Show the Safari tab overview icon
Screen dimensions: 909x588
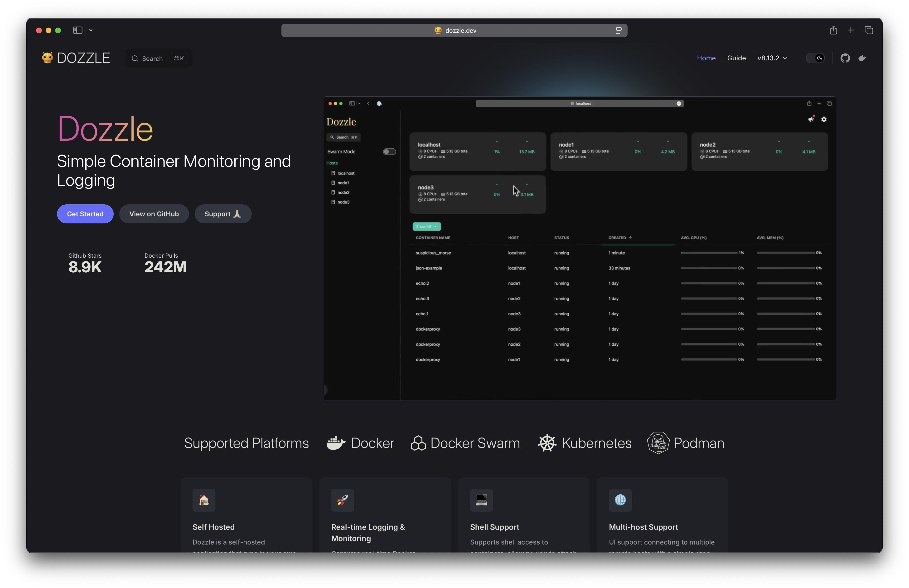click(869, 30)
